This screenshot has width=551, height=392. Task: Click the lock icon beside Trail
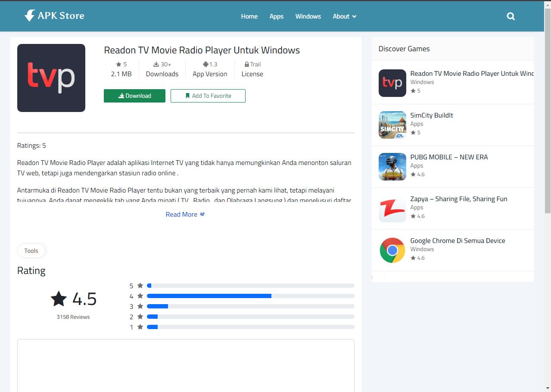(x=247, y=64)
